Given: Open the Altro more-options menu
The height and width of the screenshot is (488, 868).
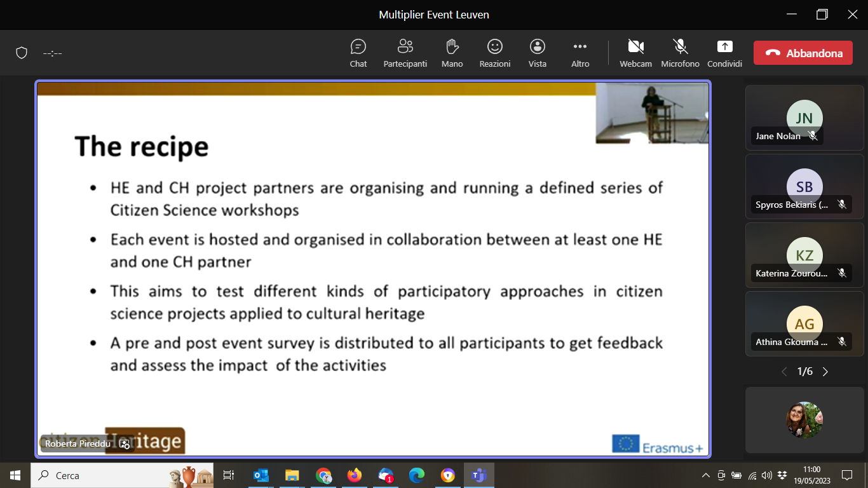Looking at the screenshot, I should click(580, 53).
